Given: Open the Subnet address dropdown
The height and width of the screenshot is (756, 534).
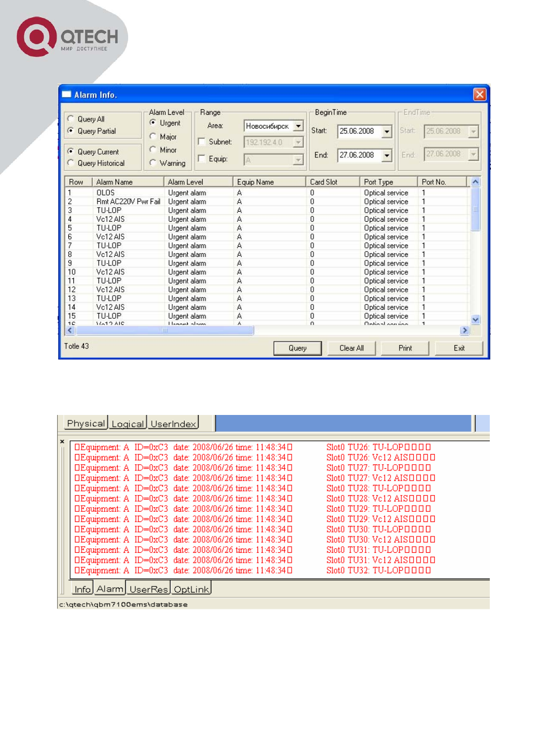Looking at the screenshot, I should [298, 142].
